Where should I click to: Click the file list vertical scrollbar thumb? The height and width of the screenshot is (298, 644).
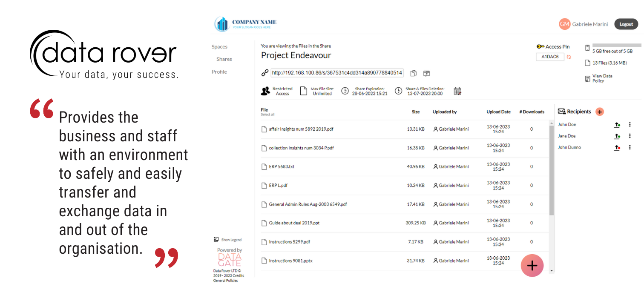[552, 170]
